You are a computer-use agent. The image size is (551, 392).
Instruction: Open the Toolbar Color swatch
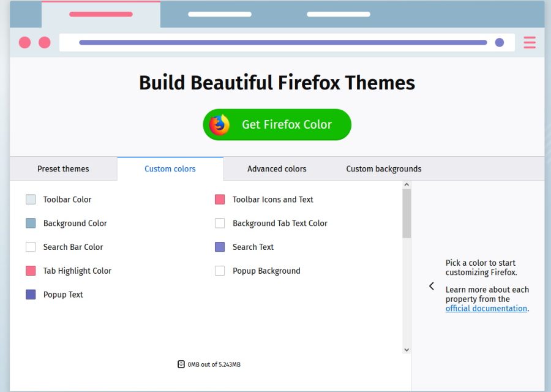(x=30, y=199)
